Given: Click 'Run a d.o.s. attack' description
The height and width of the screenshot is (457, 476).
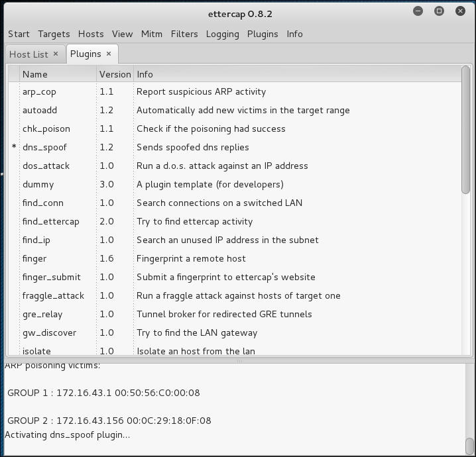Looking at the screenshot, I should (x=222, y=166).
